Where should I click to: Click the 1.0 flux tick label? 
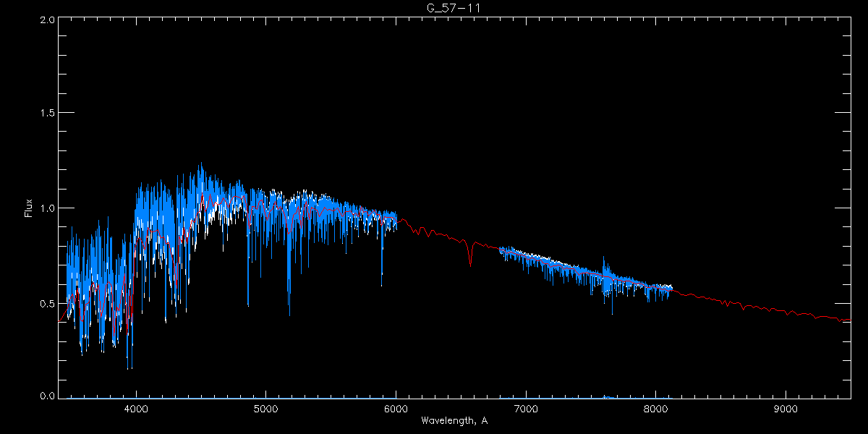point(47,208)
